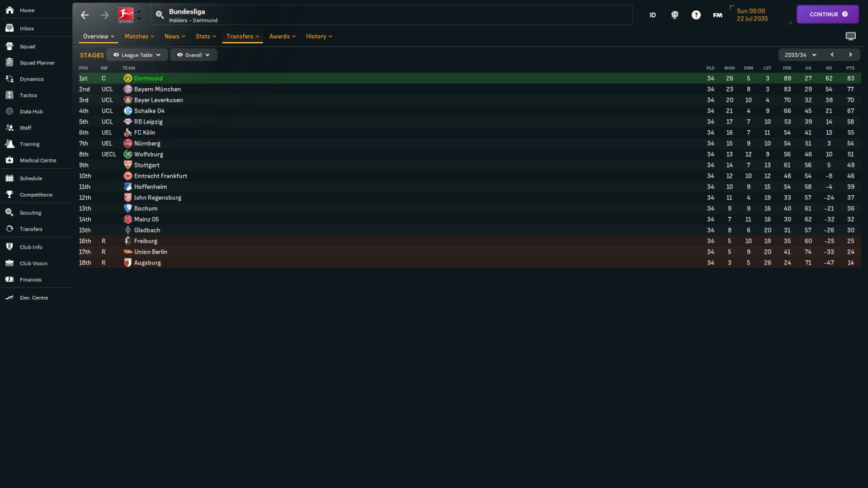Click the Bundesliga competition logo
Image resolution: width=868 pixels, height=488 pixels.
tap(125, 15)
